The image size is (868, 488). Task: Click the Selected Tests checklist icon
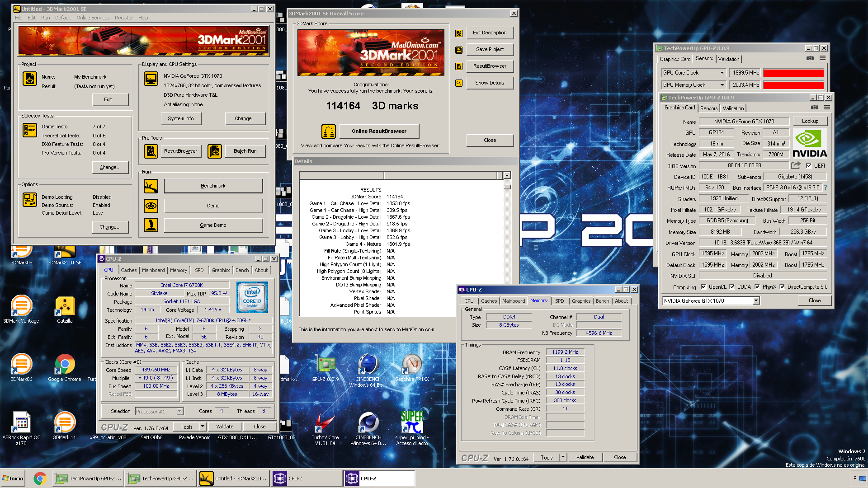click(x=30, y=130)
